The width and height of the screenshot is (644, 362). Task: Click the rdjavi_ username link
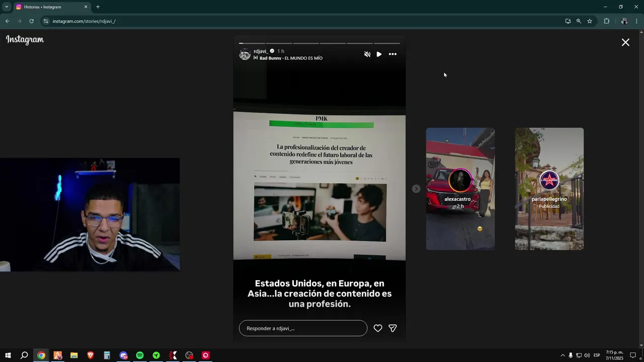click(261, 51)
